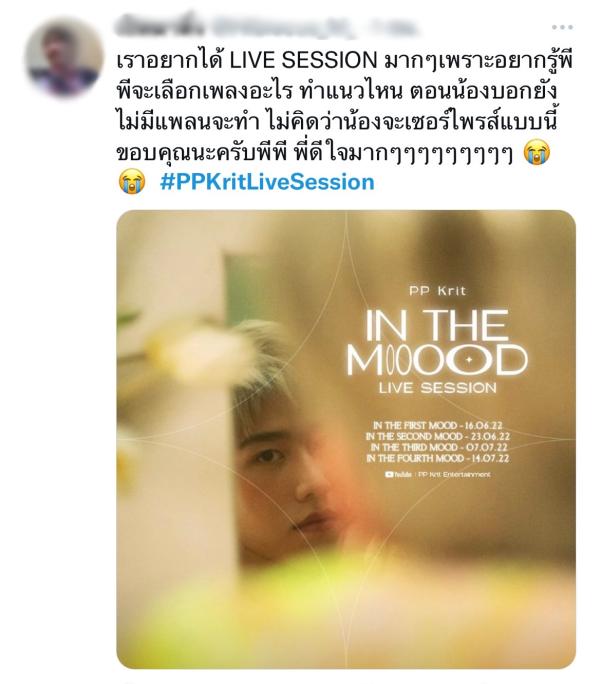Click 'LIVE SESSION' in the tweet's first line

(x=303, y=60)
